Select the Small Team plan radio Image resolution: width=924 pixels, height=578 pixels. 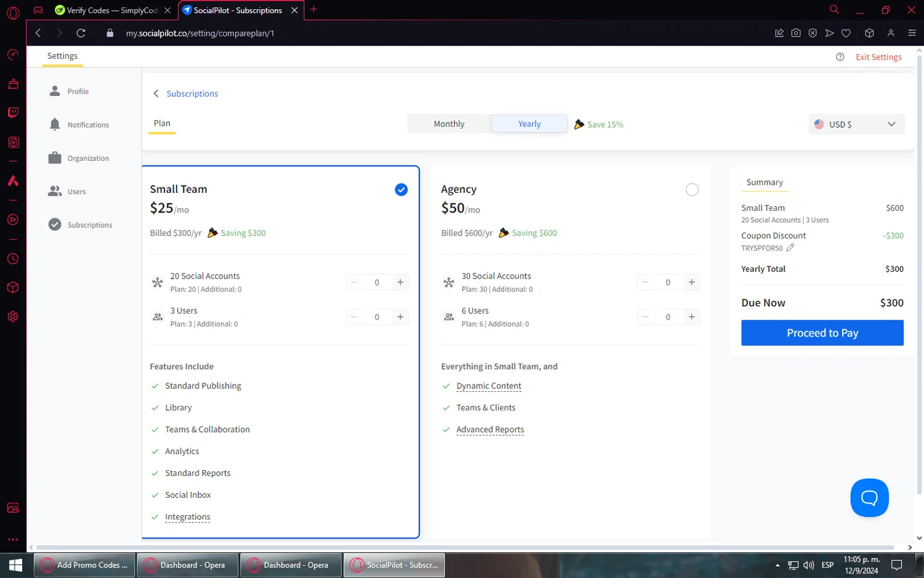point(401,190)
